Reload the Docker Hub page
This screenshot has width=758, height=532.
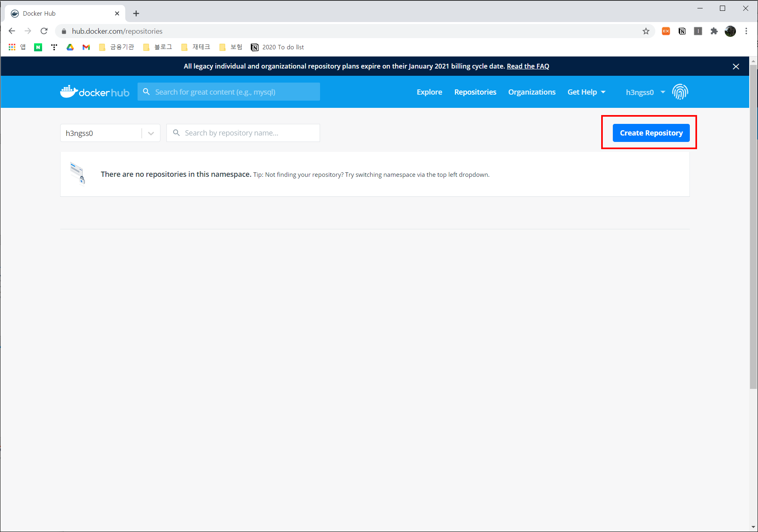pos(44,31)
